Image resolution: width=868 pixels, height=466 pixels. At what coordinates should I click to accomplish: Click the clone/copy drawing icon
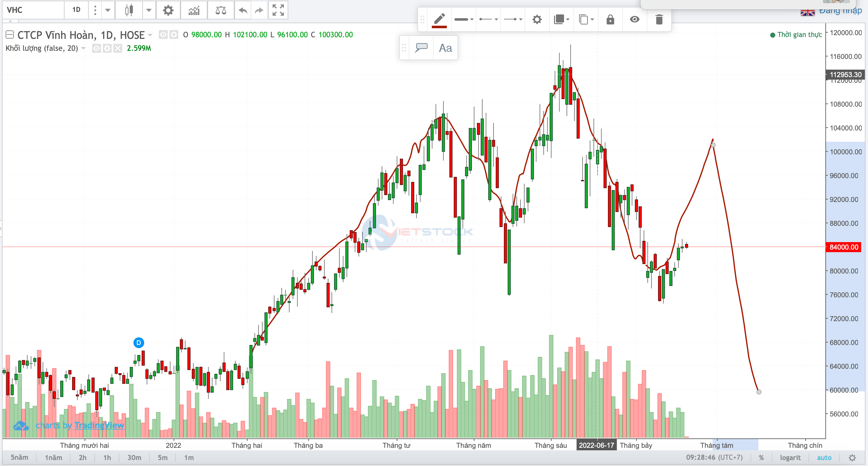(x=586, y=19)
